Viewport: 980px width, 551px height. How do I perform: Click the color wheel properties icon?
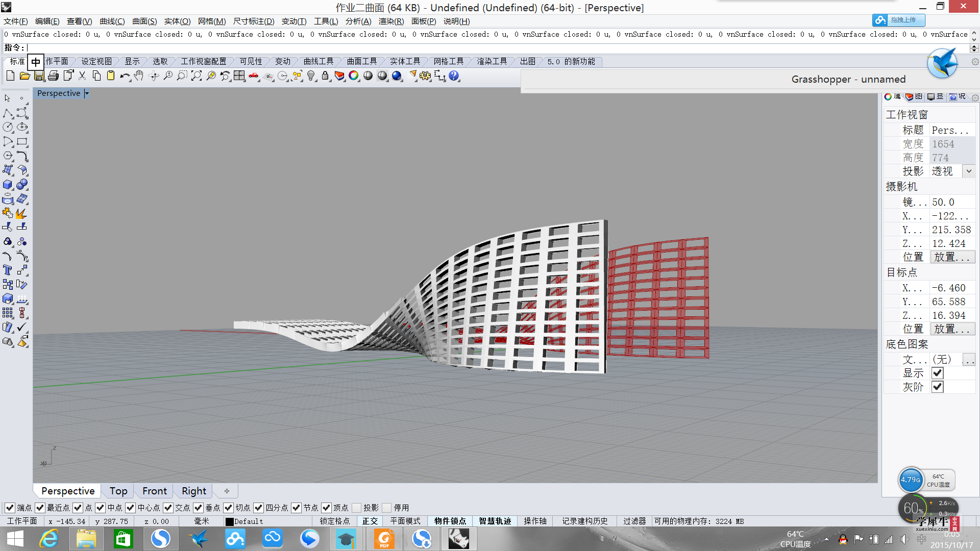coord(354,76)
